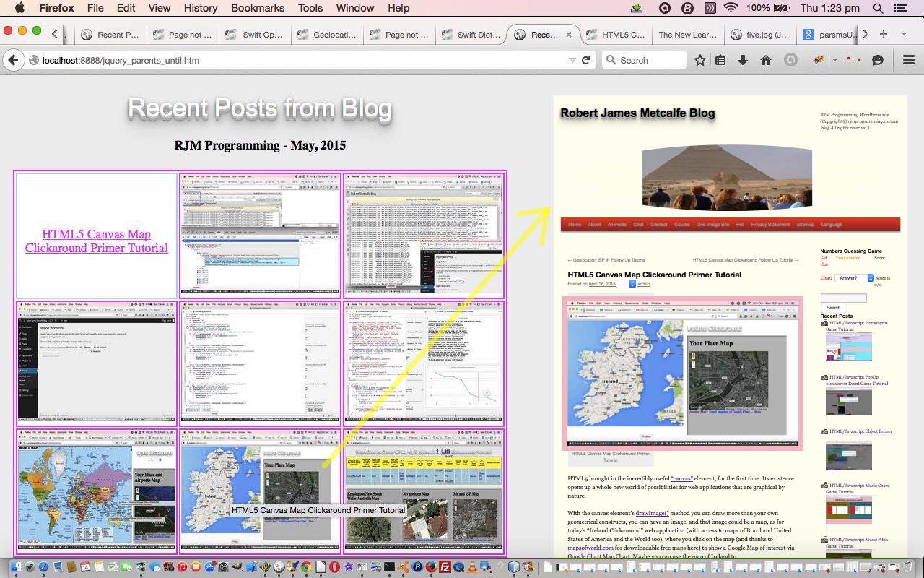Open the address bar history dropdown arrow

point(572,60)
